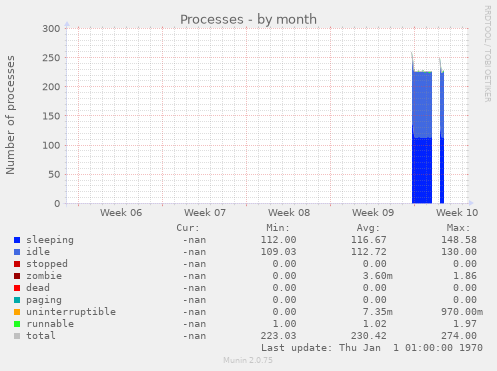This screenshot has width=497, height=371.
Task: Click the 300 y-axis tick label
Action: click(x=51, y=29)
